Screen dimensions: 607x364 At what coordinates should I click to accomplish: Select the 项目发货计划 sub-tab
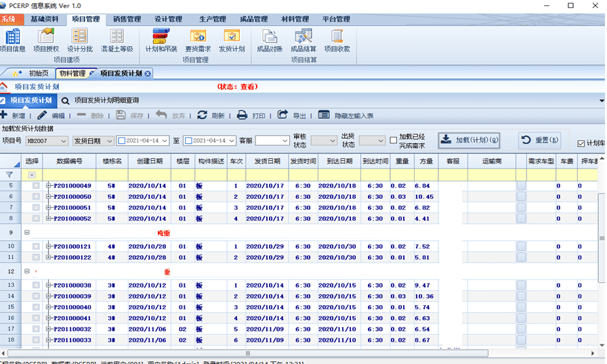tap(28, 100)
